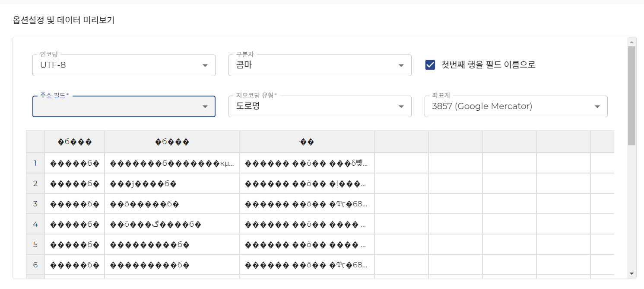Select row 3 header in preview table

[x=35, y=204]
